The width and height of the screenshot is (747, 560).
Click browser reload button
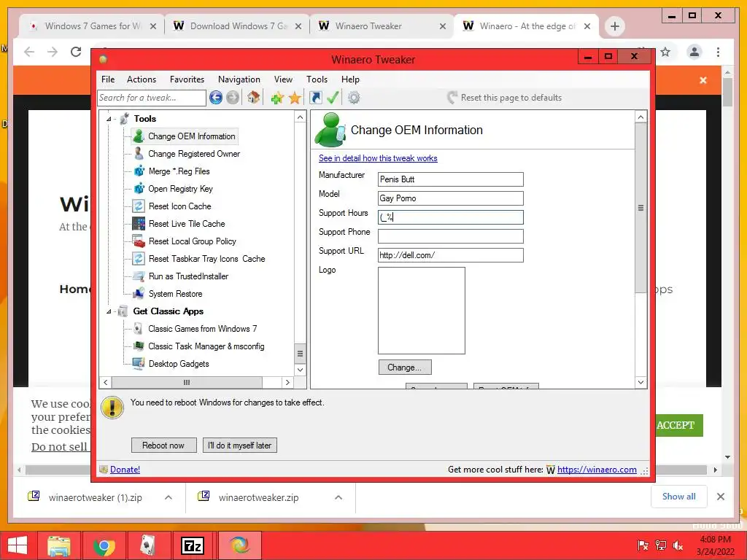coord(76,52)
